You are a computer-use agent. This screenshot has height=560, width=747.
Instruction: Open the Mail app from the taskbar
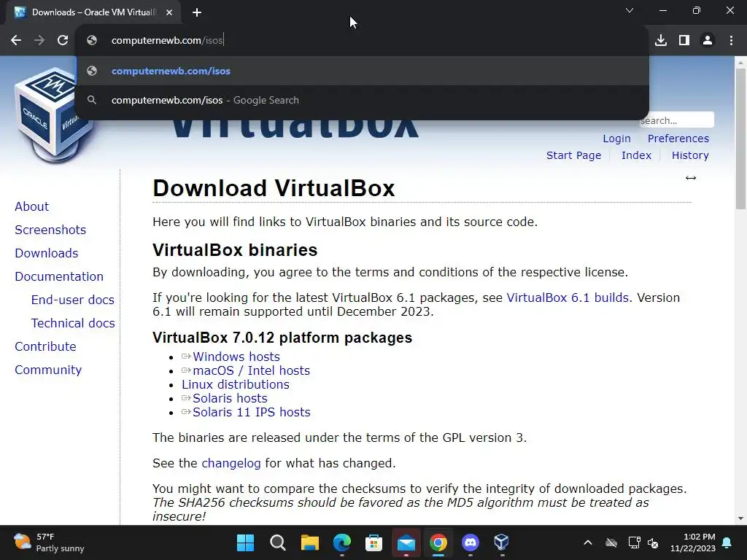pos(406,542)
